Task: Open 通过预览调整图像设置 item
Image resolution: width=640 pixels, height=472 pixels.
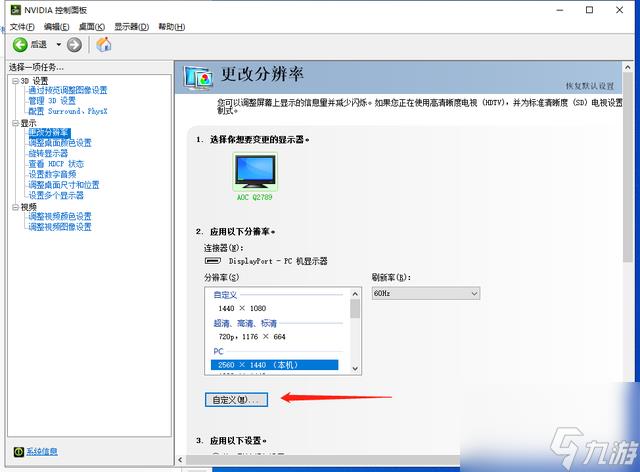Action: coord(68,90)
